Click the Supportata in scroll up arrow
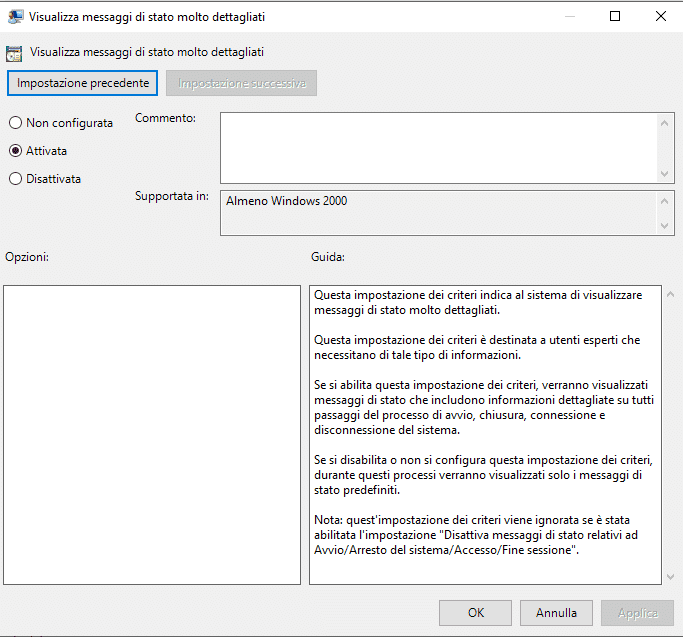The image size is (683, 637). click(x=664, y=201)
